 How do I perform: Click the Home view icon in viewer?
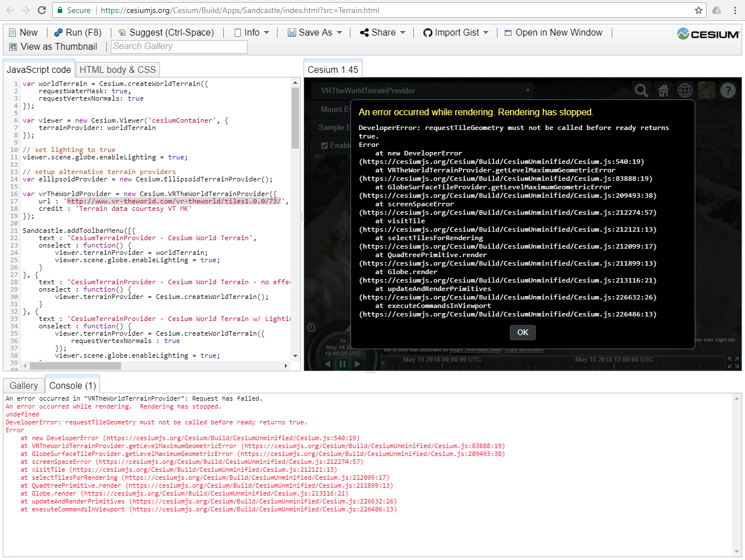point(664,90)
